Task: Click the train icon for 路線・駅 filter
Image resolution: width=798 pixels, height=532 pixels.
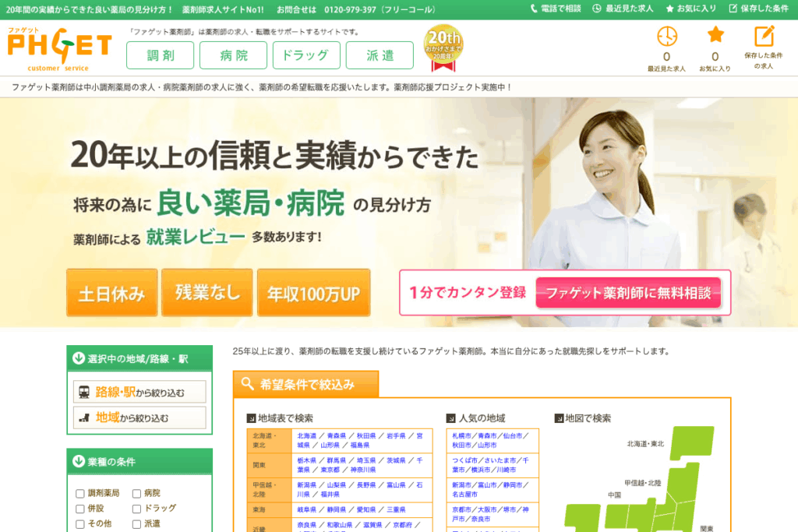Action: click(84, 392)
